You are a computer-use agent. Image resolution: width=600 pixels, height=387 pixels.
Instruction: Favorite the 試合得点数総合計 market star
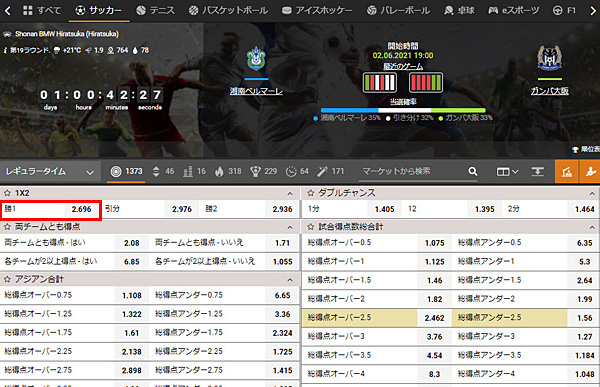[311, 227]
